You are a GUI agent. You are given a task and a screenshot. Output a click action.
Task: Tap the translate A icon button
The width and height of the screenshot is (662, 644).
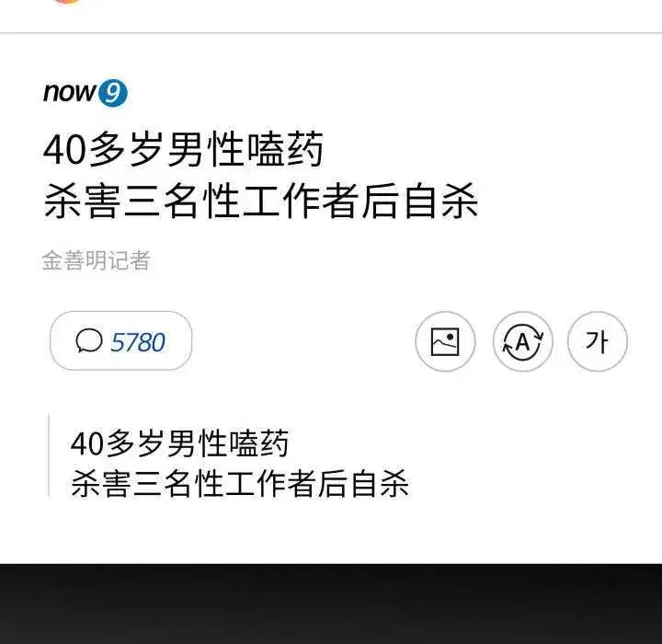pyautogui.click(x=522, y=341)
